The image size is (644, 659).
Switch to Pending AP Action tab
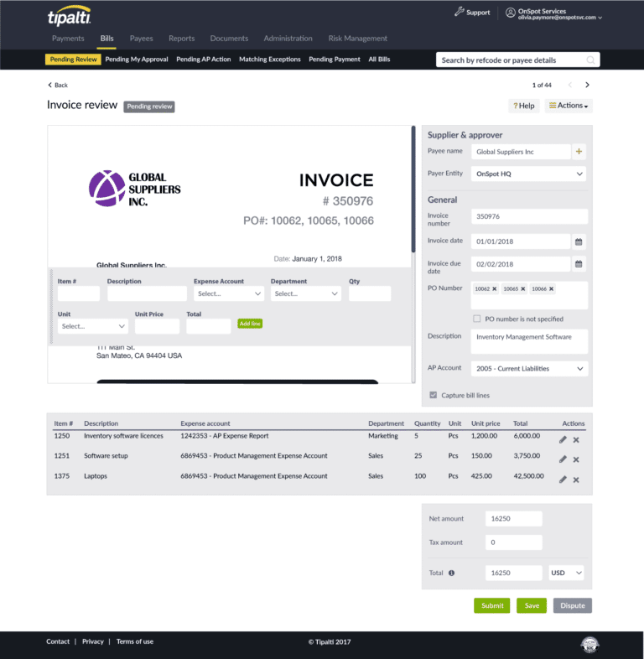204,60
